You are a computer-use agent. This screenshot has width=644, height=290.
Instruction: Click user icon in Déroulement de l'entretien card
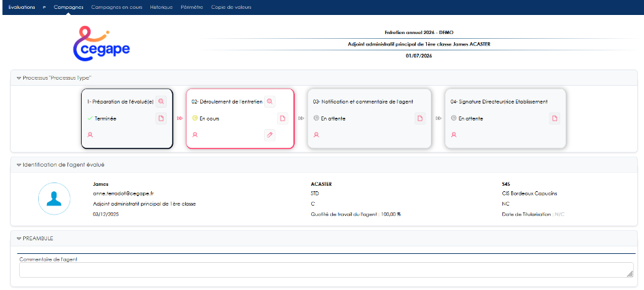coord(195,134)
